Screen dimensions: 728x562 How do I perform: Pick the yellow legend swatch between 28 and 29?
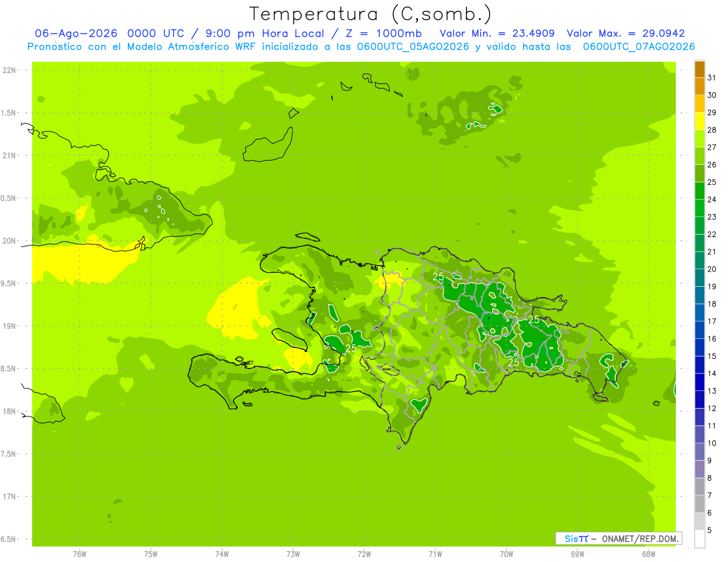tap(699, 121)
